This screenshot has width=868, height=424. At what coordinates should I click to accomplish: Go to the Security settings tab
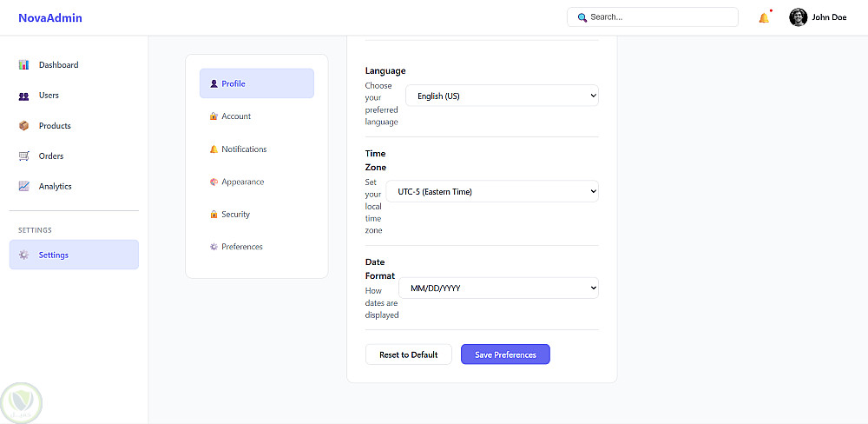[235, 215]
